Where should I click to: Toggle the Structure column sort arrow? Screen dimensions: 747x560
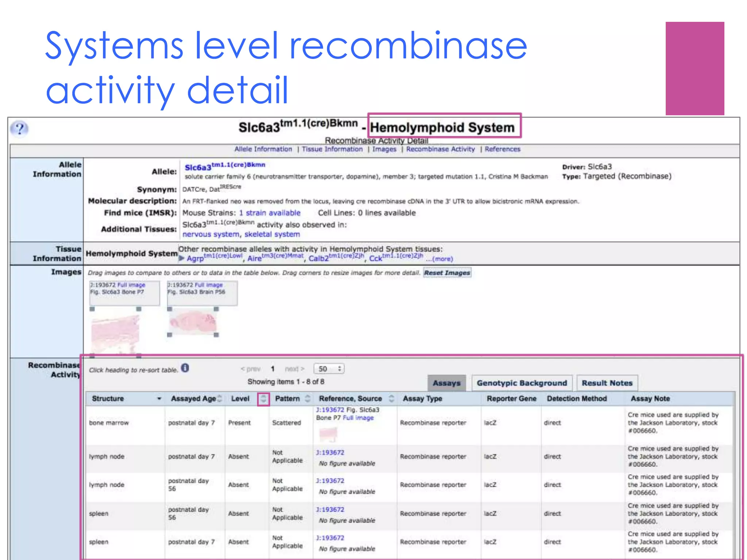click(159, 399)
